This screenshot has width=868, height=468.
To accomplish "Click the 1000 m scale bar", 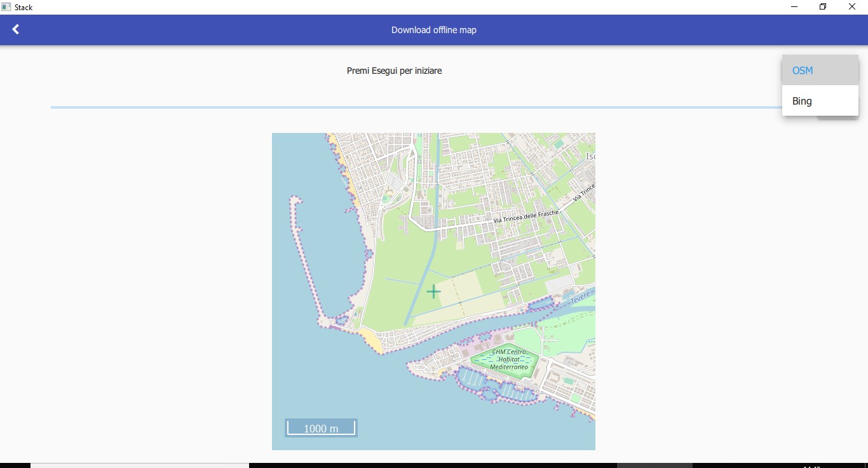I will pyautogui.click(x=321, y=428).
